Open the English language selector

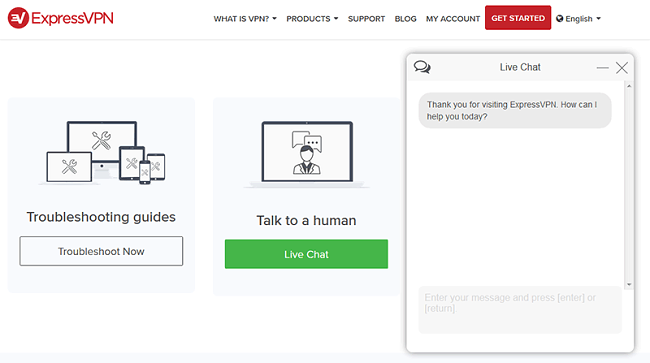coord(578,19)
